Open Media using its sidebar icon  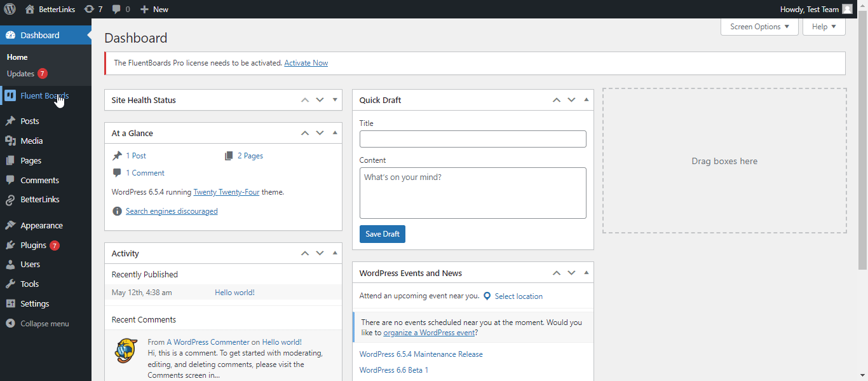[x=11, y=141]
